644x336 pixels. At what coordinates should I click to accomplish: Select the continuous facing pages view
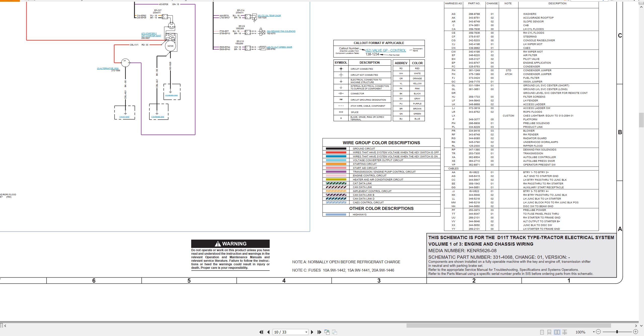tap(565, 332)
